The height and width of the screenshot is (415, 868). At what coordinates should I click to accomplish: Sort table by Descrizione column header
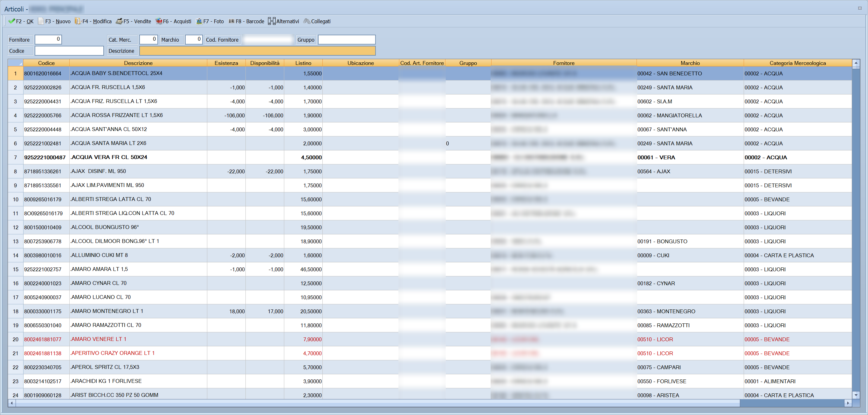(x=138, y=63)
